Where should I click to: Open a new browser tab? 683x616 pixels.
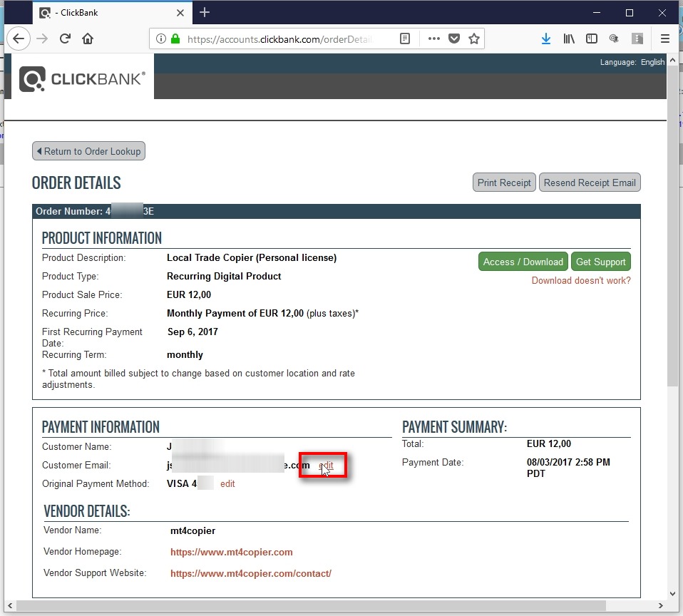205,13
